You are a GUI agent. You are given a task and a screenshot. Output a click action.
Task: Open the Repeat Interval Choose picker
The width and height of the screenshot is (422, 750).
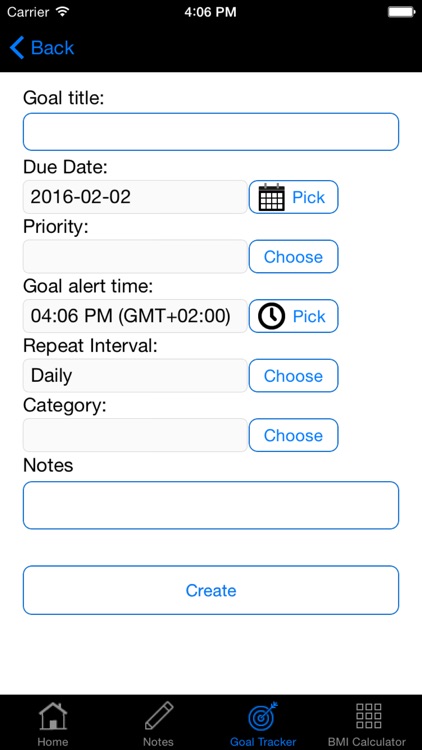click(x=293, y=376)
